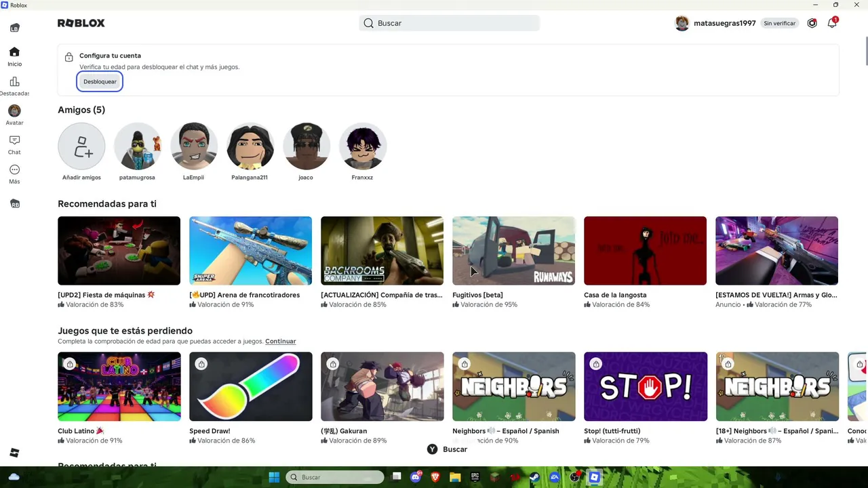Open the Club Latino game thumbnail
This screenshot has height=488, width=868.
[x=119, y=386]
